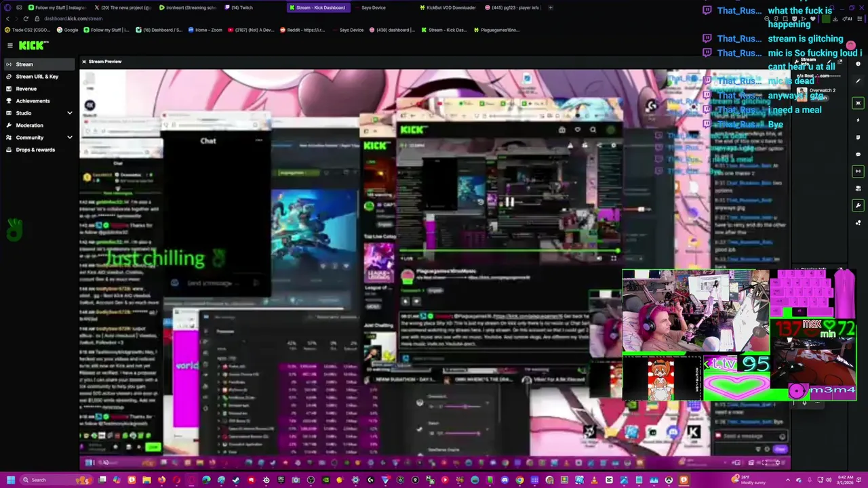Screen dimensions: 868x488
Task: Open the (3187) (Not) A Dev bookmark
Action: 251,30
